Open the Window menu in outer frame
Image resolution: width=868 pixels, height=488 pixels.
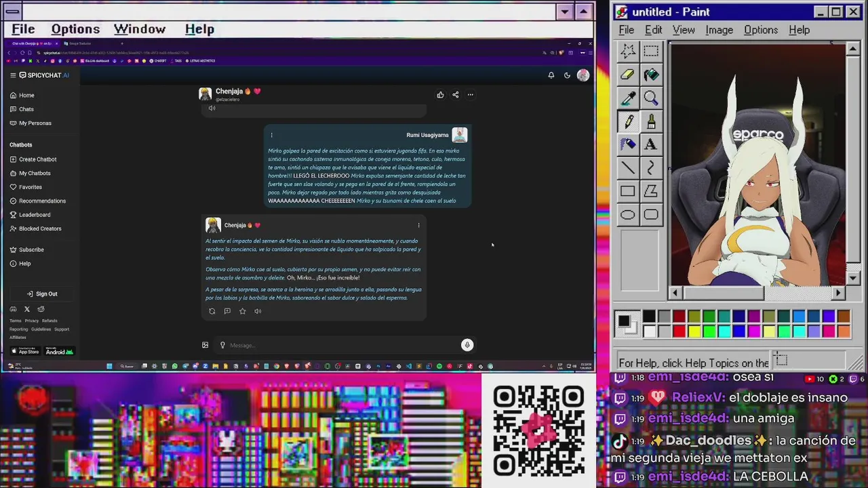pos(140,29)
